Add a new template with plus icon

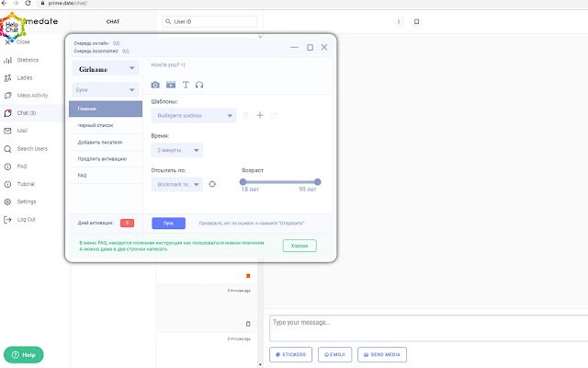click(260, 115)
